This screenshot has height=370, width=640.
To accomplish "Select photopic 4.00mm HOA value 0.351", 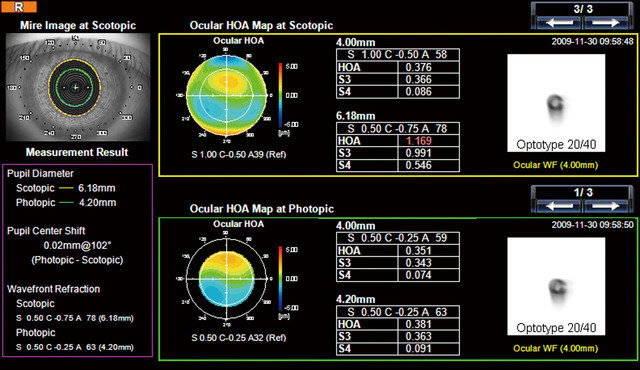I will (418, 251).
